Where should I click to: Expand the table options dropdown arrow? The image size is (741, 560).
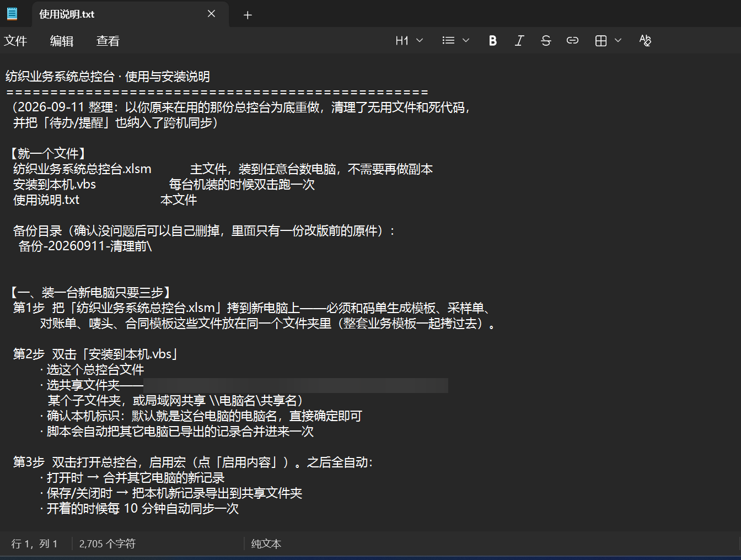pyautogui.click(x=618, y=41)
